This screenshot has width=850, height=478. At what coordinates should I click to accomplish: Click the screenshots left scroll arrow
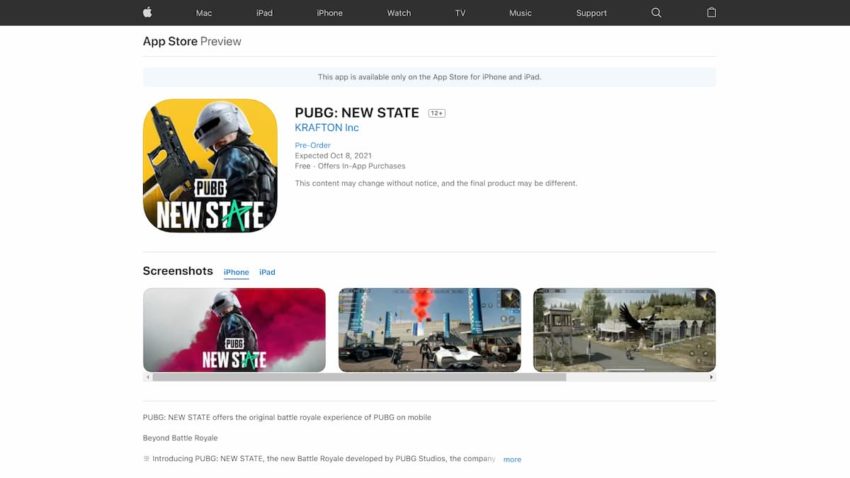click(148, 377)
